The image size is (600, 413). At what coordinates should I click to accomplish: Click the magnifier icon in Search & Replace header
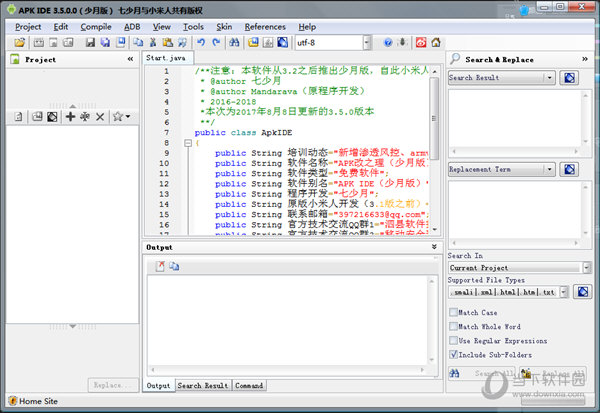(455, 59)
